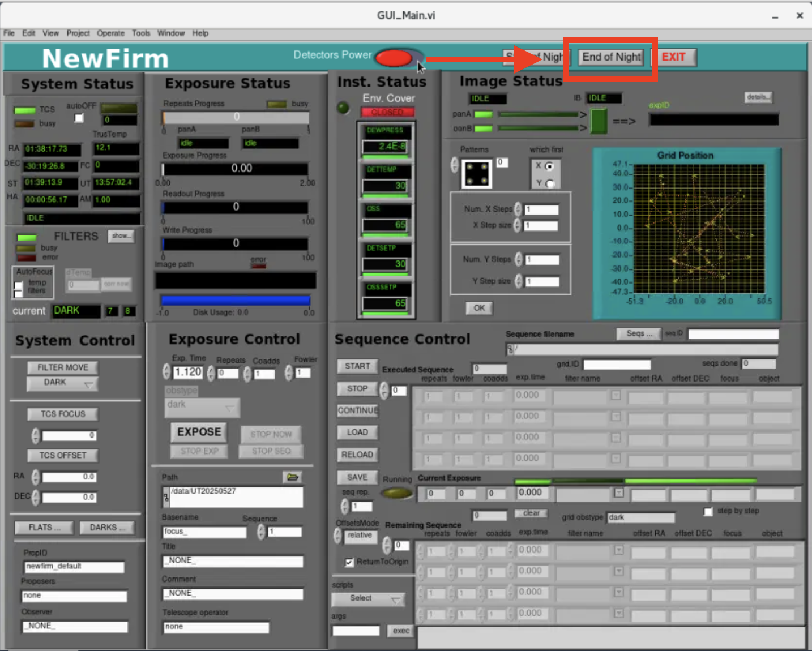Click the End of Night button
Screen dimensions: 812x651
pos(612,57)
